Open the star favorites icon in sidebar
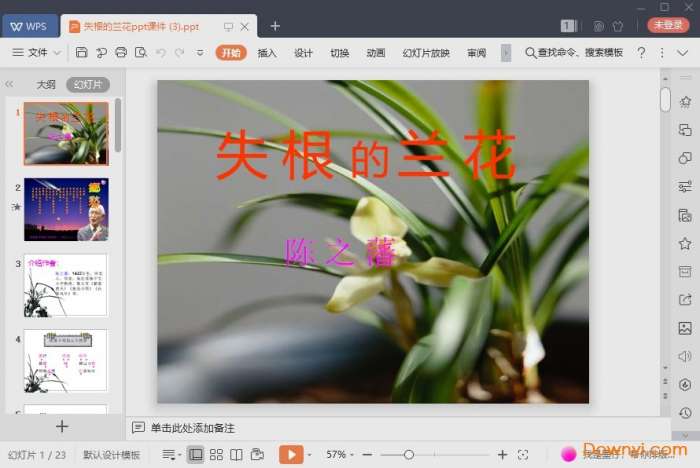Image resolution: width=700 pixels, height=468 pixels. pos(685,243)
